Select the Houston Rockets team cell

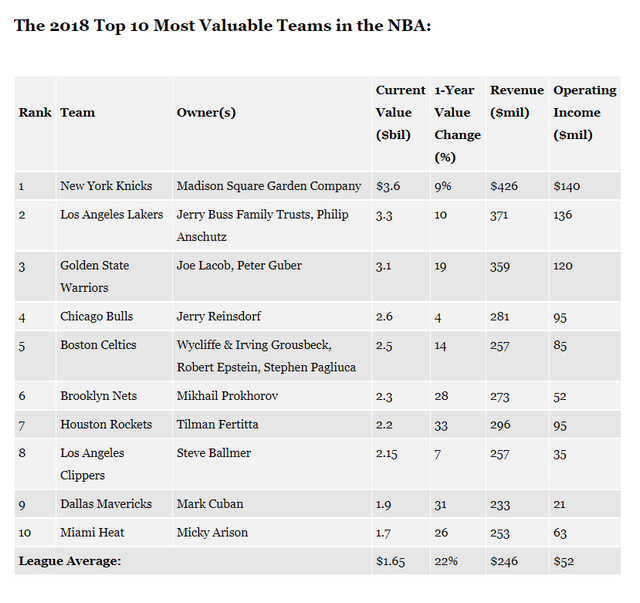[x=106, y=424]
